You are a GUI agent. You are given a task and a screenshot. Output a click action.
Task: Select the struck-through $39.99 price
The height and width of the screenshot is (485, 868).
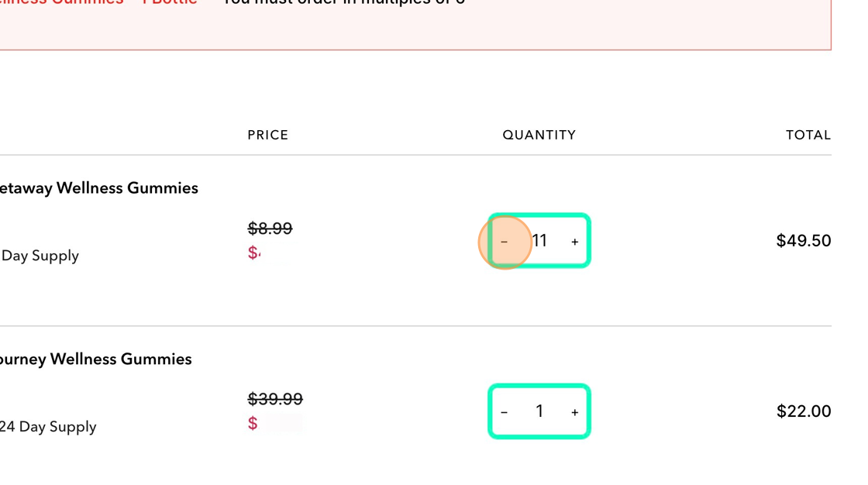point(275,399)
